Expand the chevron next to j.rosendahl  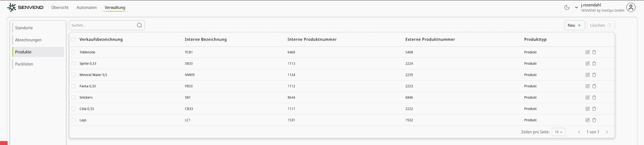(576, 7)
